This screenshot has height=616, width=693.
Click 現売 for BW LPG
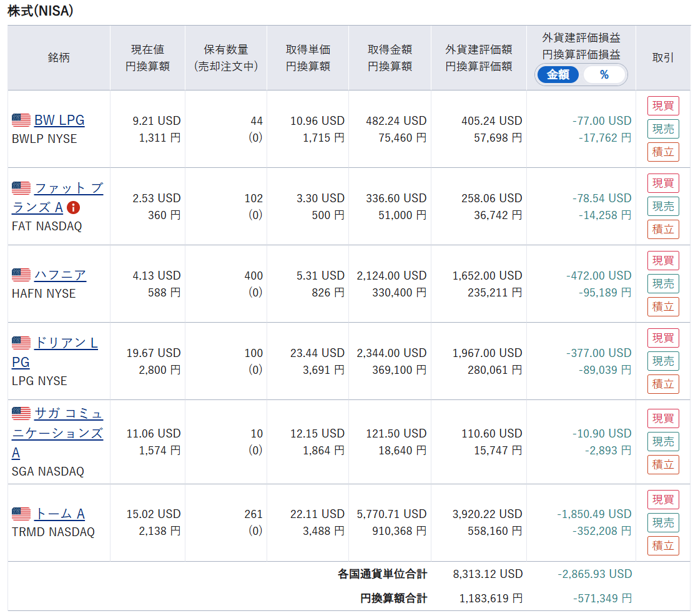tap(663, 129)
